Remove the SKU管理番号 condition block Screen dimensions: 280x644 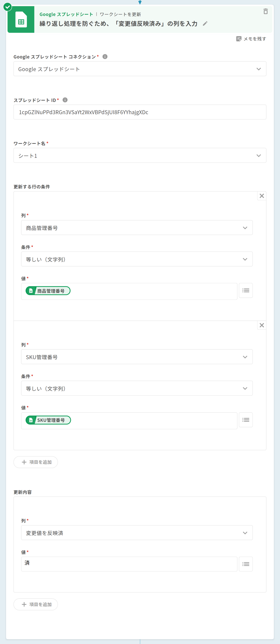(262, 325)
